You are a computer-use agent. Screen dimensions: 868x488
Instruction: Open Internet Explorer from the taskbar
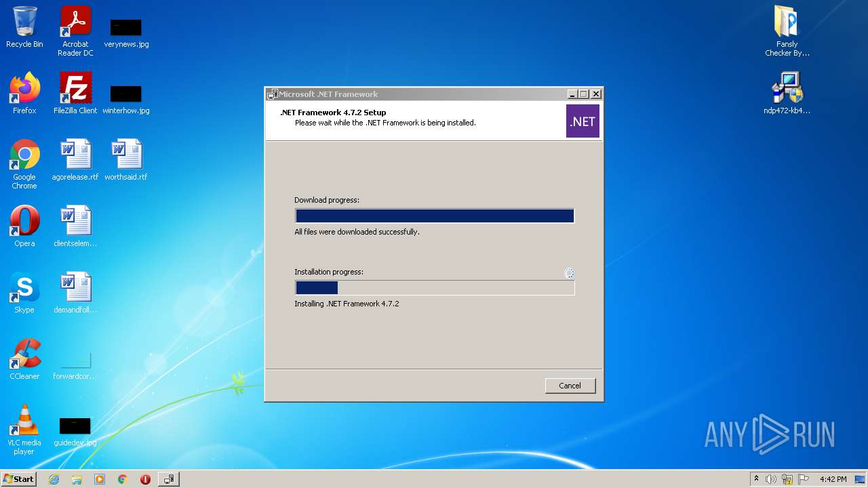click(x=54, y=479)
